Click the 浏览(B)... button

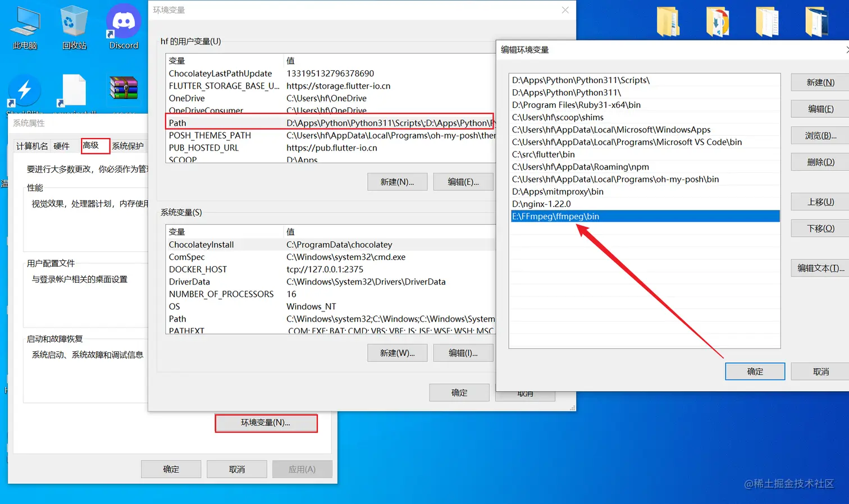(x=820, y=136)
